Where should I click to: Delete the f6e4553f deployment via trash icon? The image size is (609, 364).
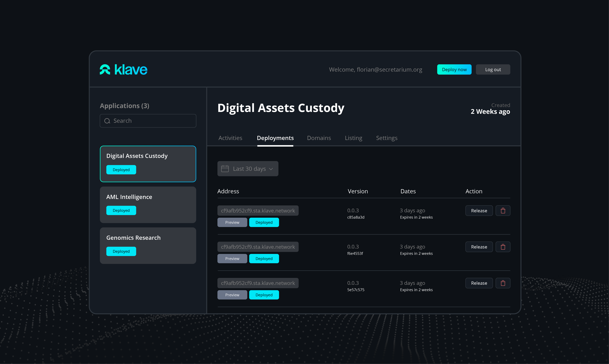[503, 247]
